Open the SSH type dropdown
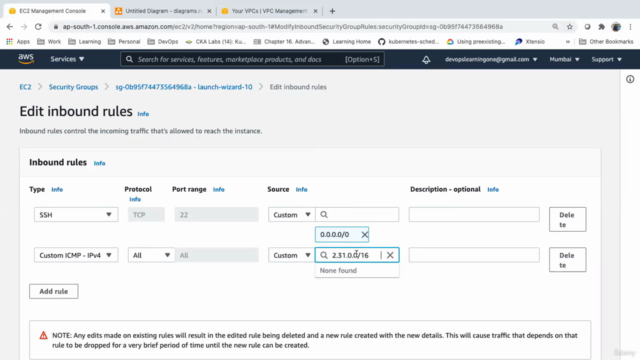 76,215
